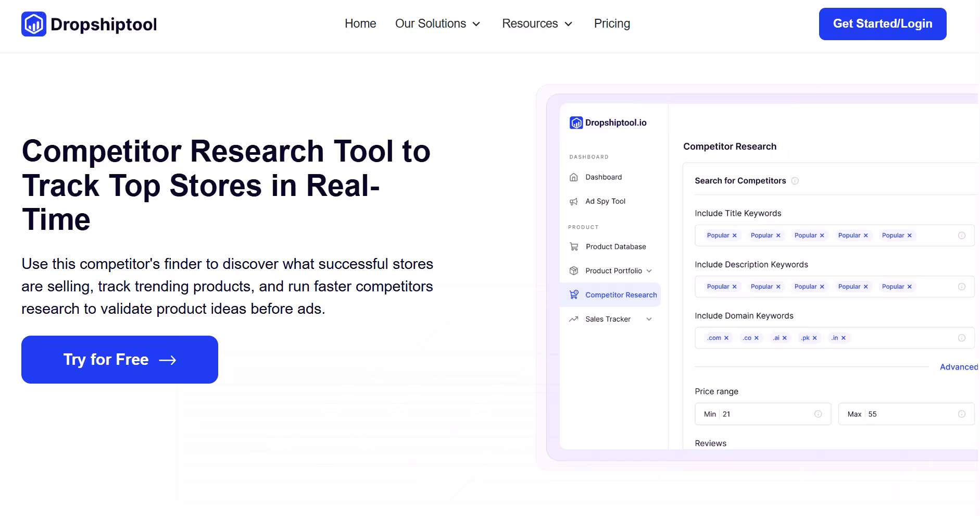
Task: Click the Product Portfolio box icon
Action: (574, 271)
